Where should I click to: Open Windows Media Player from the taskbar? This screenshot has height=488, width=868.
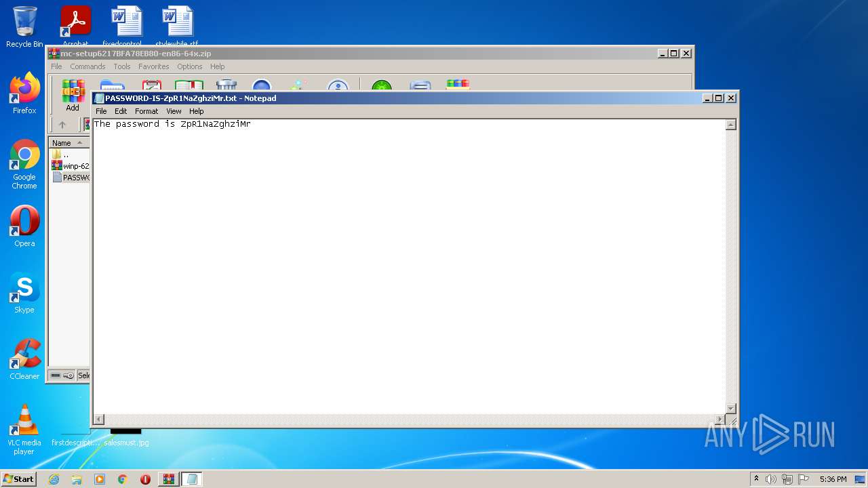click(x=100, y=479)
